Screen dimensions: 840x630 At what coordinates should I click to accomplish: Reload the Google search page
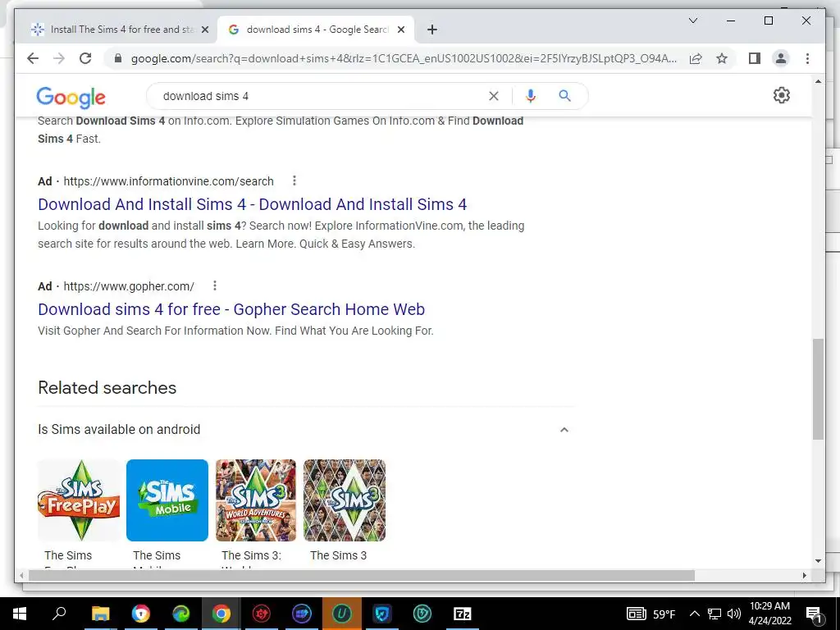[85, 58]
